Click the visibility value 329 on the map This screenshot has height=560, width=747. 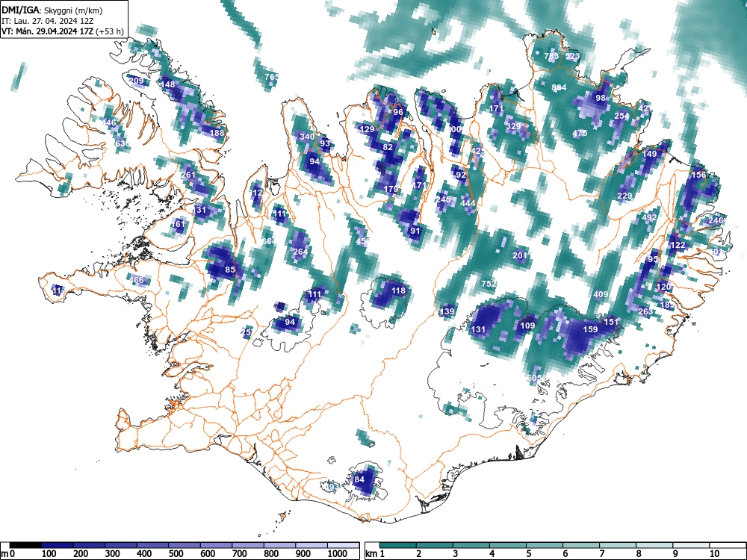tap(513, 126)
